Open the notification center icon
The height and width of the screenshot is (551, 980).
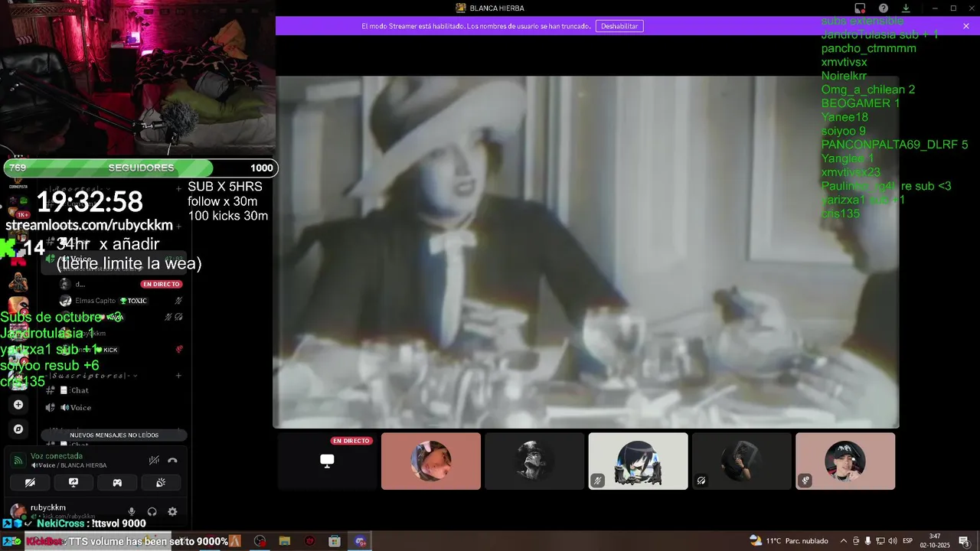coord(965,541)
